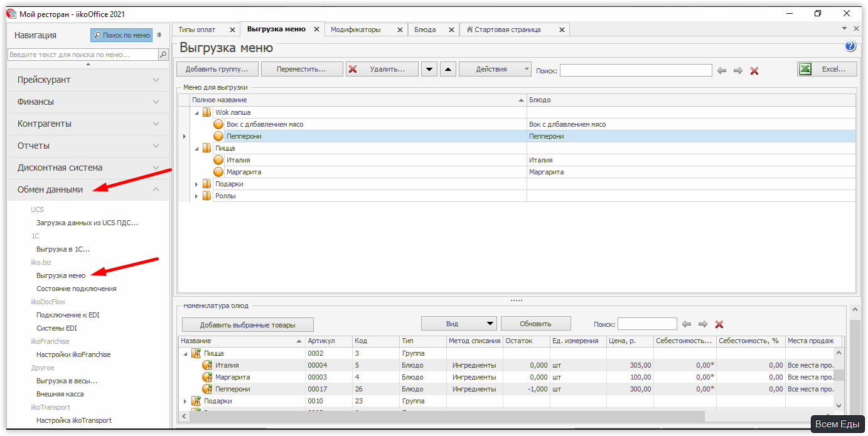The height and width of the screenshot is (436, 868).
Task: Expand the Роллы group
Action: pyautogui.click(x=196, y=196)
